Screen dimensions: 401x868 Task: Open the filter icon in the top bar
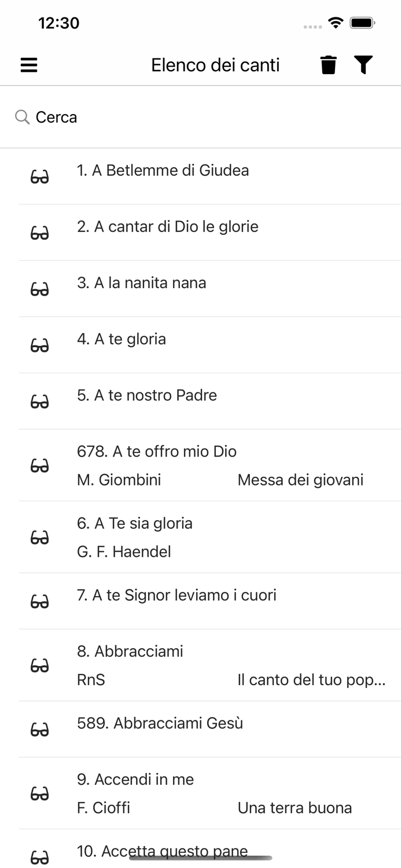363,65
